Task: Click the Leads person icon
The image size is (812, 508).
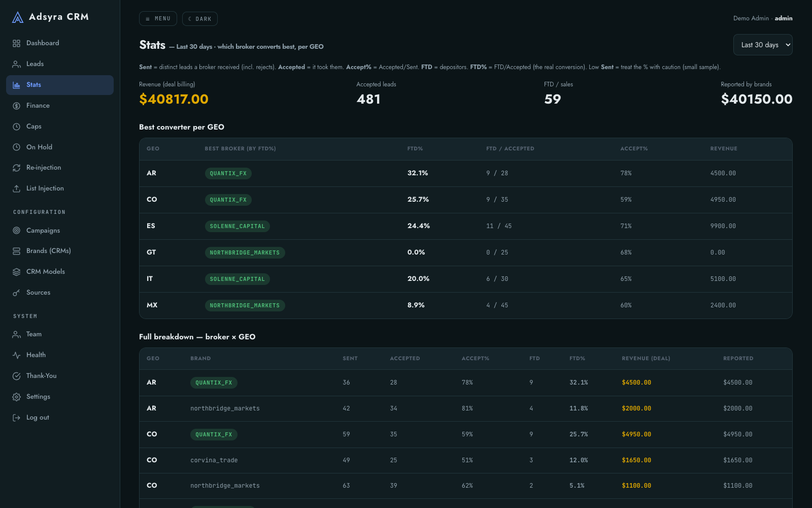Action: (x=16, y=64)
